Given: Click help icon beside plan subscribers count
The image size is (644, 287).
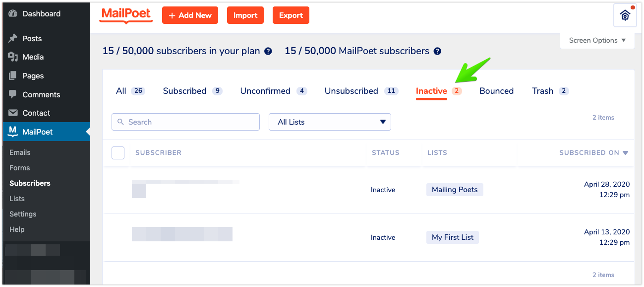Looking at the screenshot, I should pyautogui.click(x=268, y=51).
